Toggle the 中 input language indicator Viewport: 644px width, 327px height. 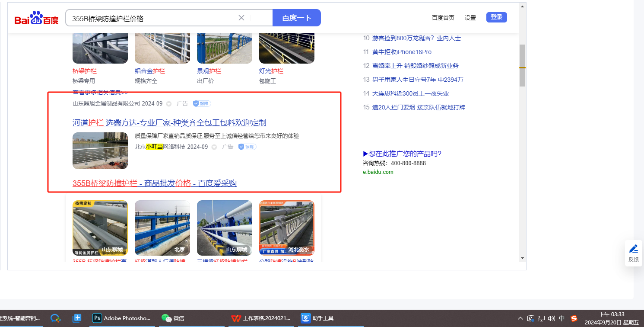pos(562,318)
